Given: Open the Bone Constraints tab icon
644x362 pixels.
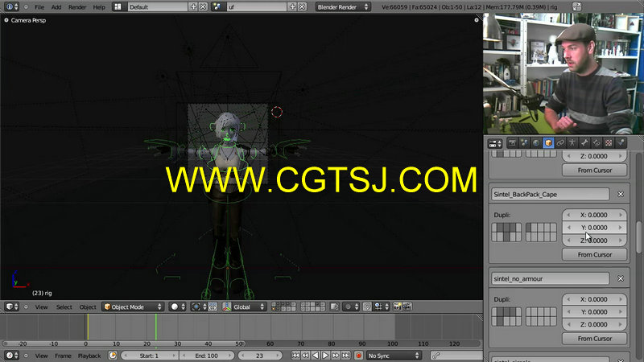Looking at the screenshot, I should click(x=597, y=143).
